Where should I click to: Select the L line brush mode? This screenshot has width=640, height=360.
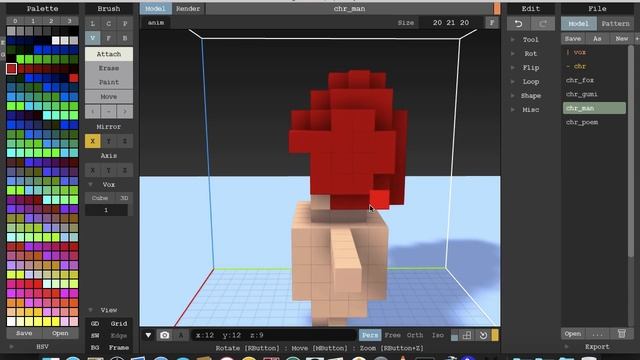click(x=93, y=24)
